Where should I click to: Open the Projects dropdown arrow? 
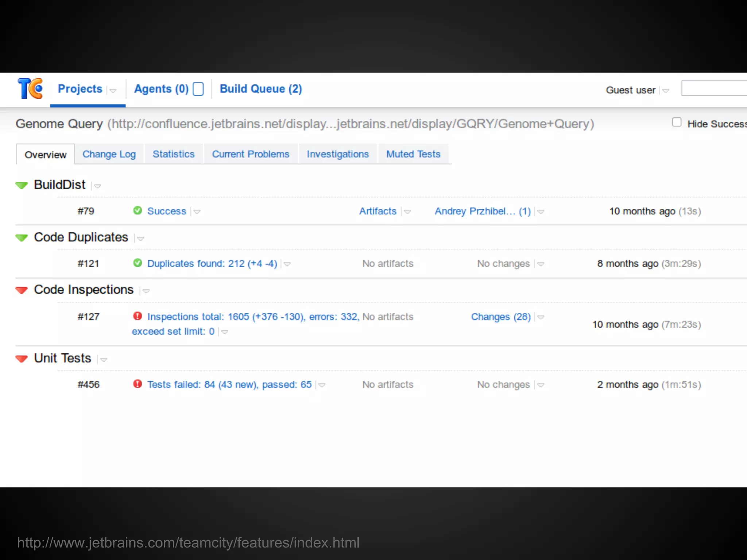tap(113, 90)
